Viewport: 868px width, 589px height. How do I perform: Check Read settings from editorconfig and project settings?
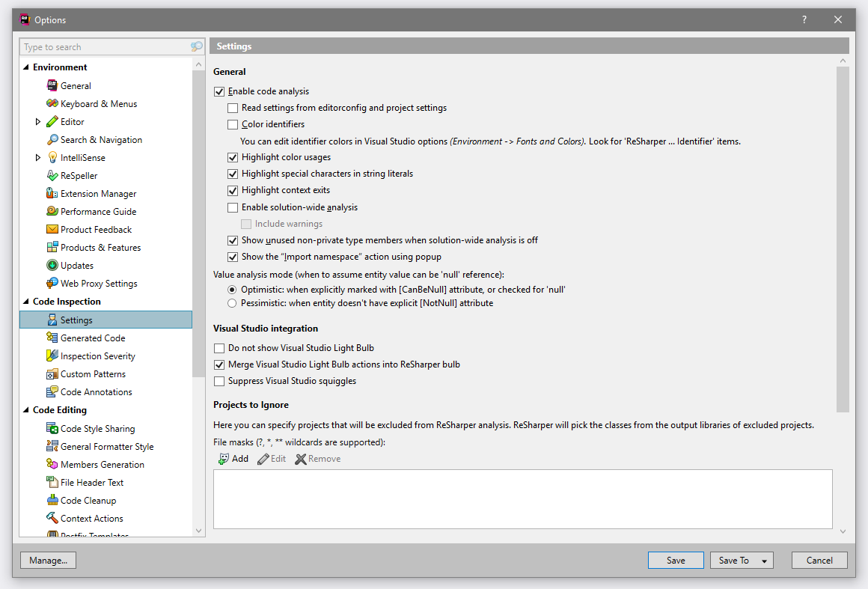point(233,108)
